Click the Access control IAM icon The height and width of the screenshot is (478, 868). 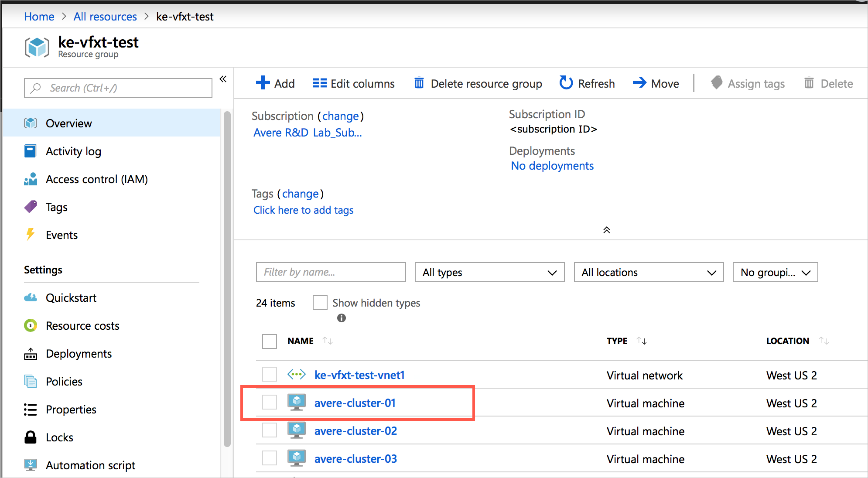point(31,179)
